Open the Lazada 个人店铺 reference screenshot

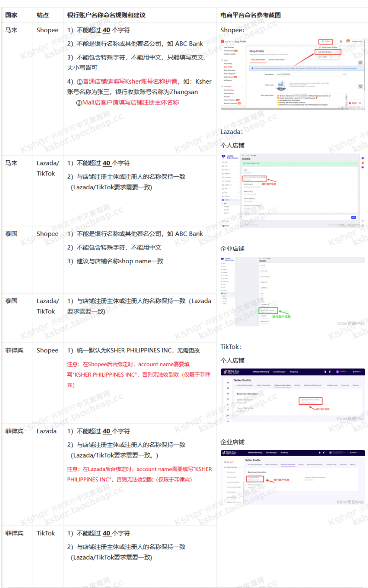(x=292, y=191)
